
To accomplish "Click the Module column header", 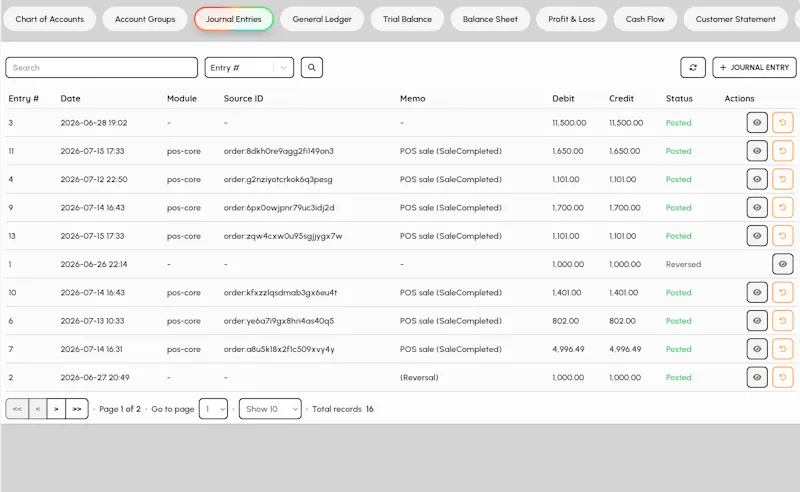I will (x=182, y=99).
